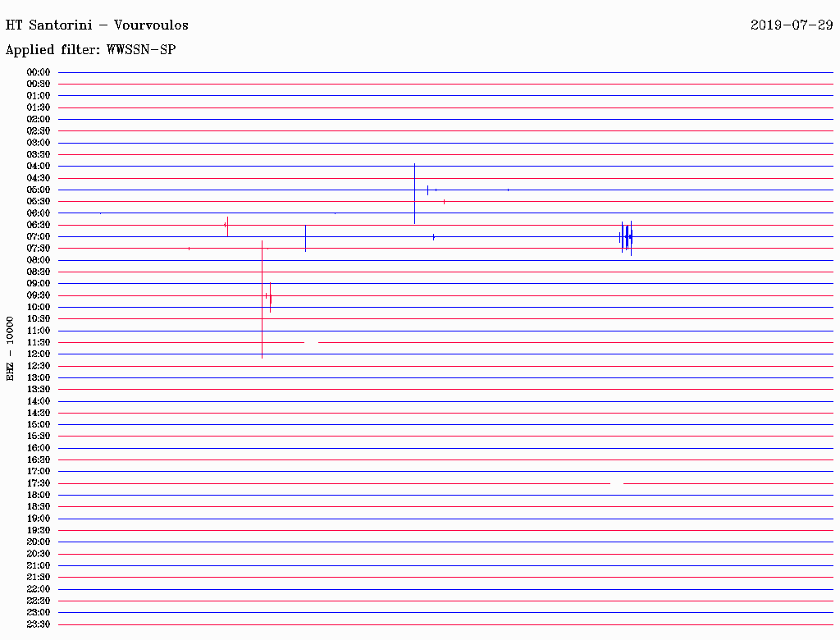Select the 10:00 time label
The width and height of the screenshot is (840, 640).
pyautogui.click(x=39, y=307)
